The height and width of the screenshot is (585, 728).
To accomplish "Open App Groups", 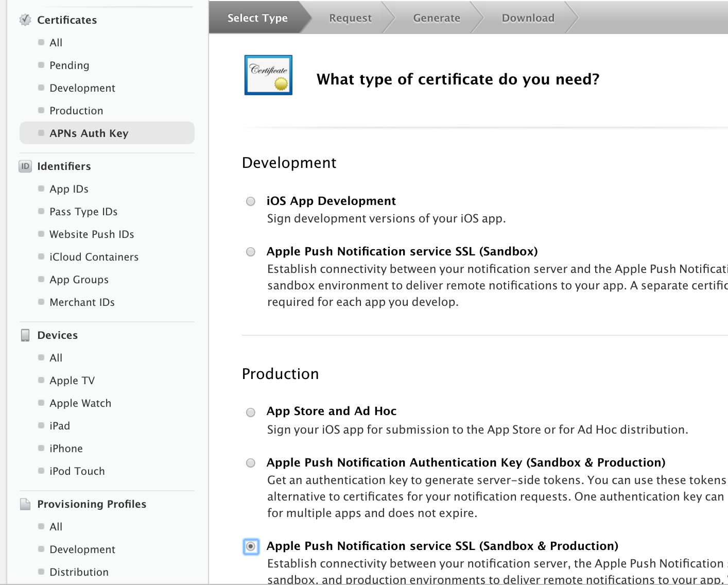I will pos(79,280).
